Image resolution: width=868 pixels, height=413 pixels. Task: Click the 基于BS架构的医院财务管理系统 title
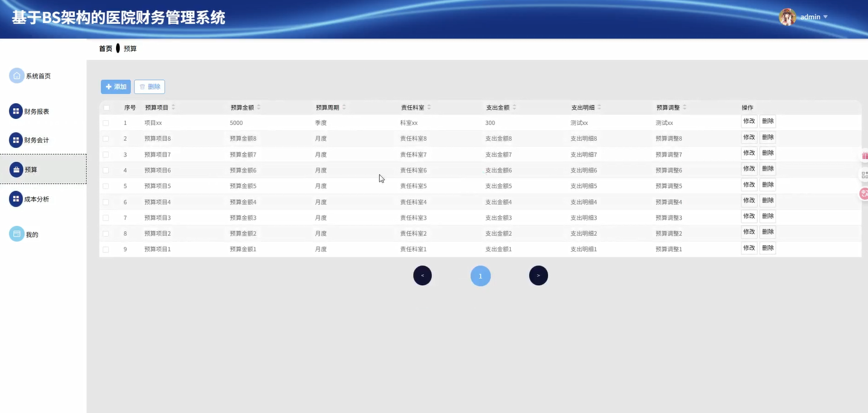point(118,18)
